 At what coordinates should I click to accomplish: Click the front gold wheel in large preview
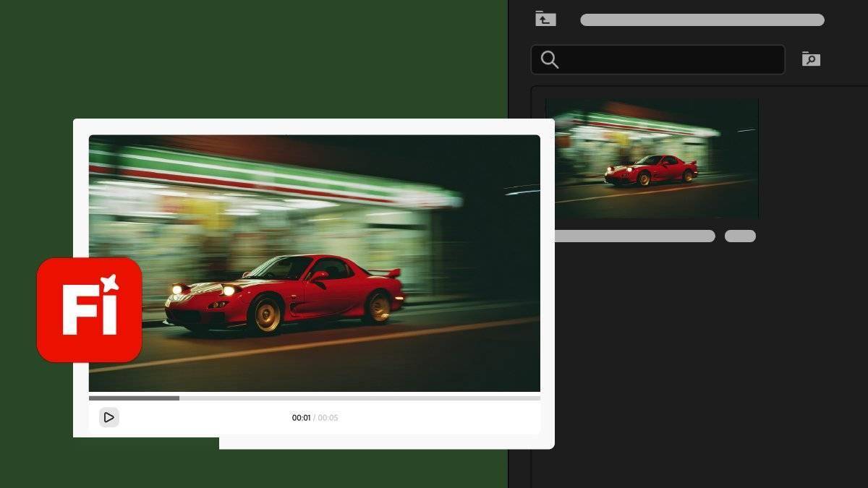(x=265, y=314)
